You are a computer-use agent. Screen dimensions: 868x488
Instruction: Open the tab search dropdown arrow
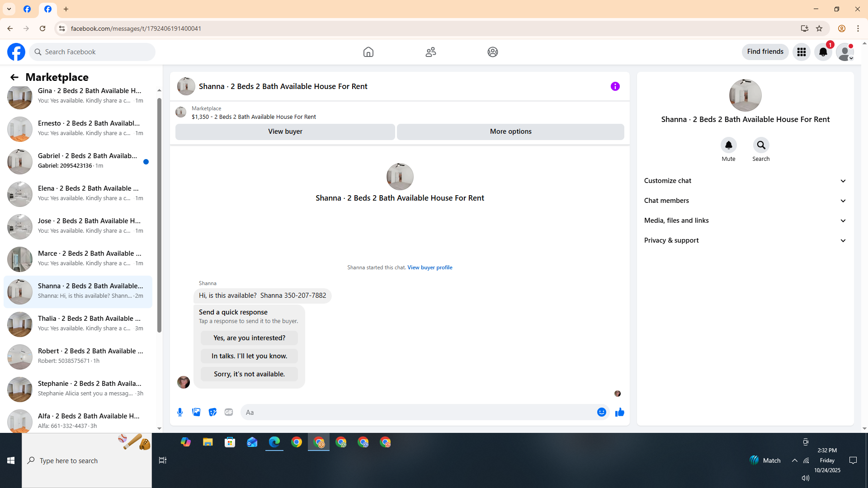(9, 9)
